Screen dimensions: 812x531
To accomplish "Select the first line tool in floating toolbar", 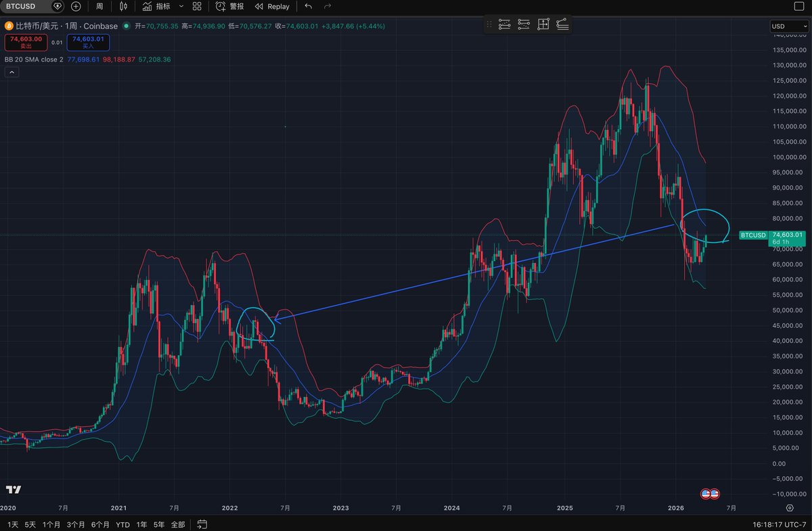I will point(504,24).
